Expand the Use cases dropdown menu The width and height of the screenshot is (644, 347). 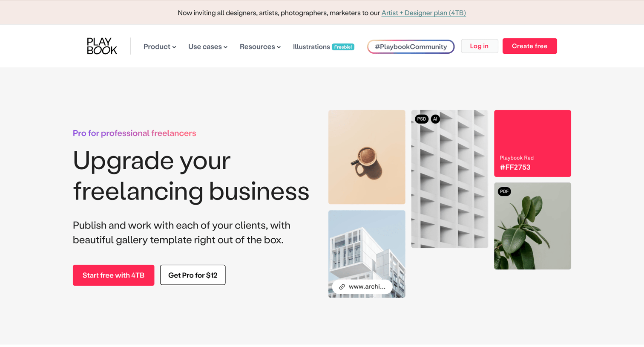click(x=208, y=46)
